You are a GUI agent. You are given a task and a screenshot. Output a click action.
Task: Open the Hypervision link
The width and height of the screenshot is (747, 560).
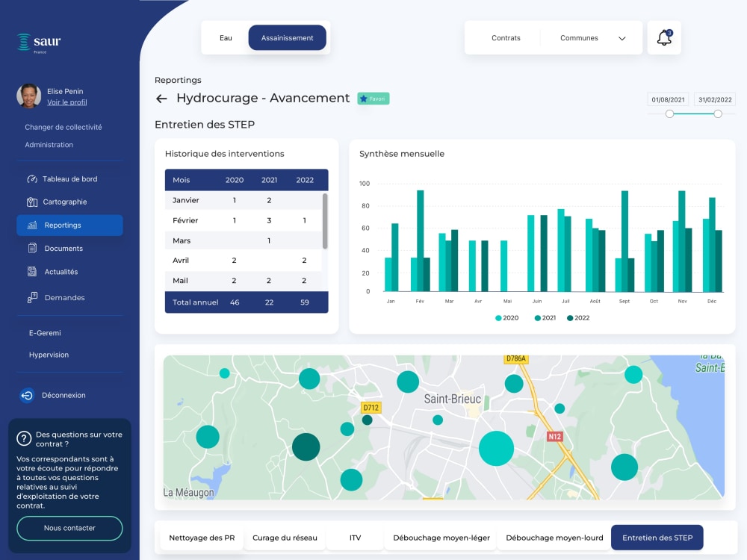pyautogui.click(x=49, y=355)
